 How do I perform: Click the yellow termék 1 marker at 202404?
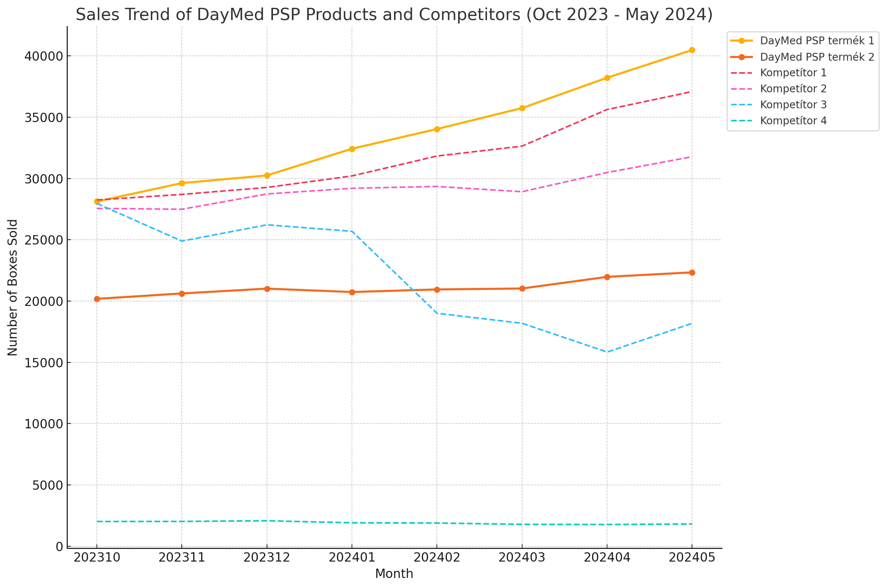point(607,78)
